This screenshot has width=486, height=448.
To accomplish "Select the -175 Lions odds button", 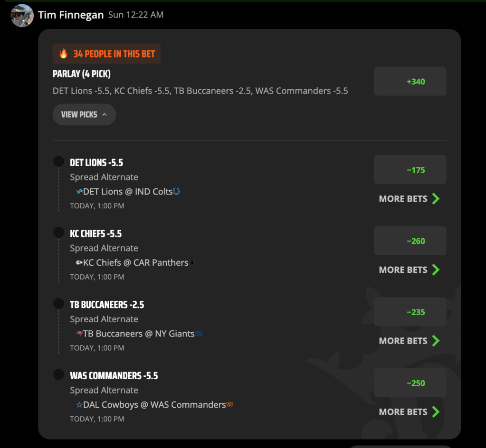I will click(410, 170).
